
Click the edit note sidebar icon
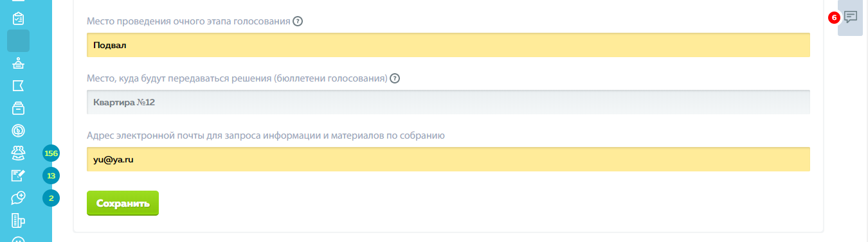point(18,175)
